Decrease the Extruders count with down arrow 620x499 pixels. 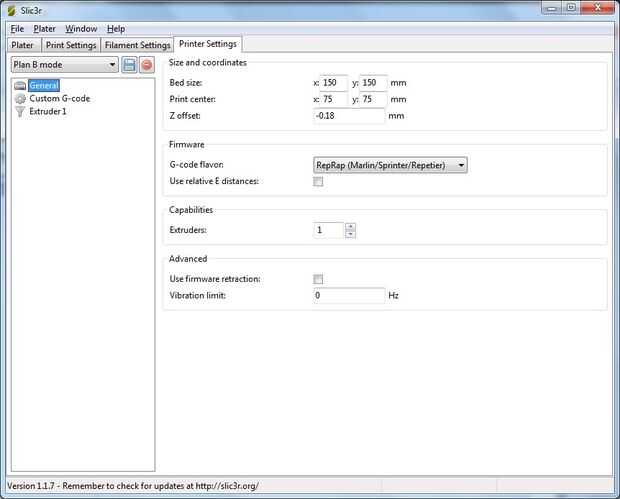pyautogui.click(x=350, y=234)
